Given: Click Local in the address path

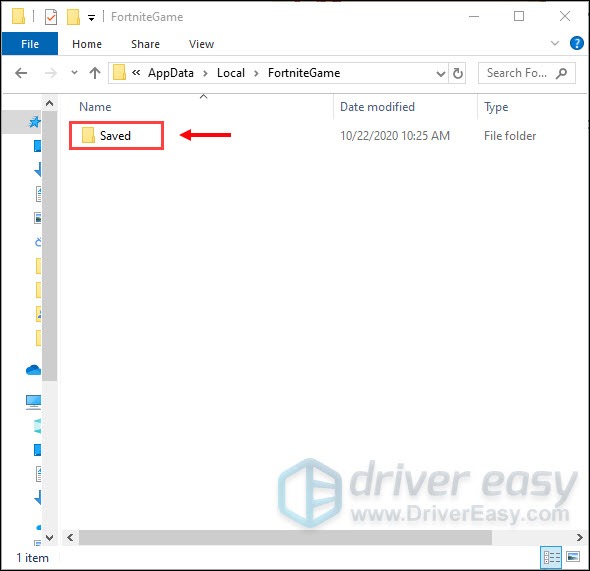Looking at the screenshot, I should [231, 73].
